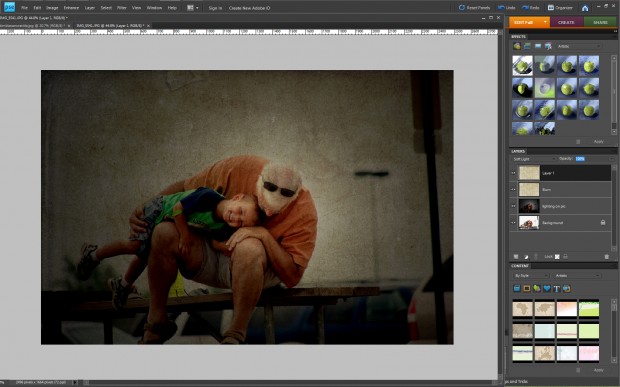
Task: Show Graphics icon in Content panel
Action: pyautogui.click(x=537, y=289)
